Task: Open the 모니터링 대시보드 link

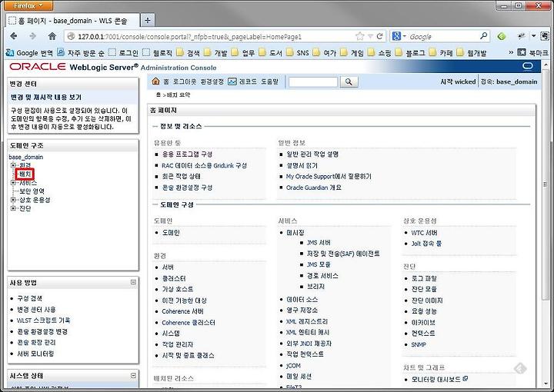Action: 436,379
